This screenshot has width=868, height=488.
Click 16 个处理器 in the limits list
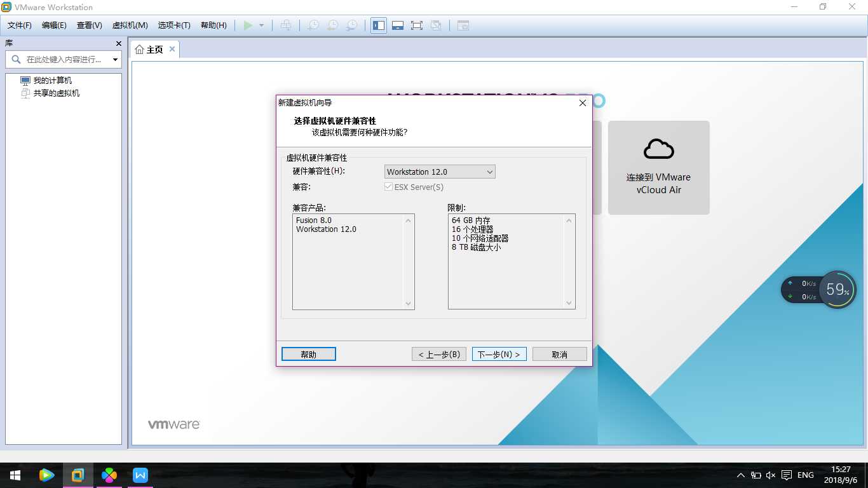pos(472,229)
